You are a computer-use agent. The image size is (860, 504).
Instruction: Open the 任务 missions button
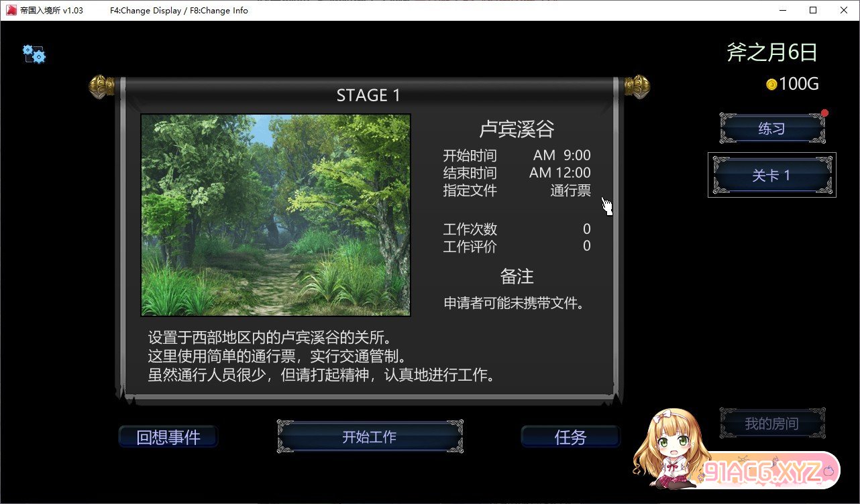[570, 438]
